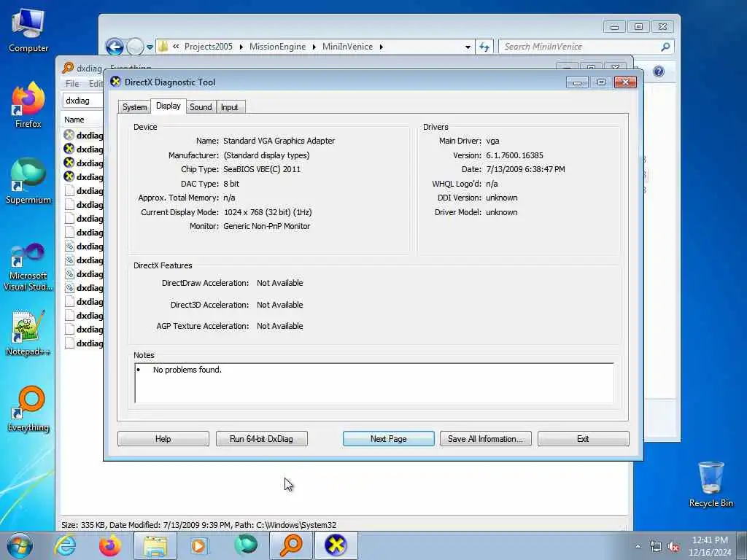Open Supermium from the taskbar
The width and height of the screenshot is (747, 560).
(246, 545)
